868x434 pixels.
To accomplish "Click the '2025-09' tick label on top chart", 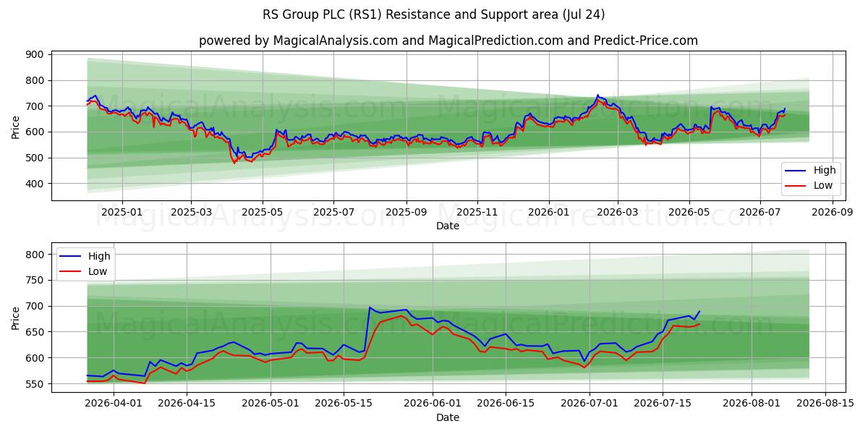I will (x=406, y=213).
